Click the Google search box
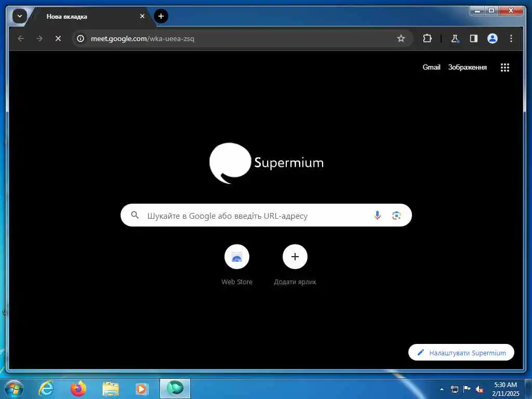 coord(266,215)
